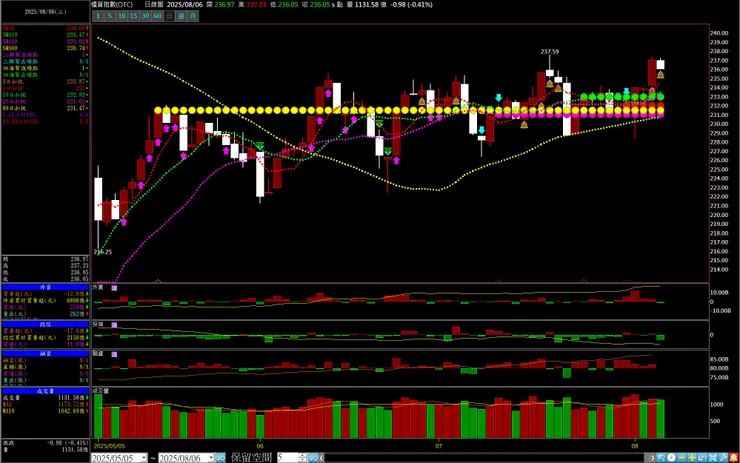Viewport: 740px width, 463px height.
Task: Click the 外資累計買賣超 6898億 row
Action: point(45,300)
